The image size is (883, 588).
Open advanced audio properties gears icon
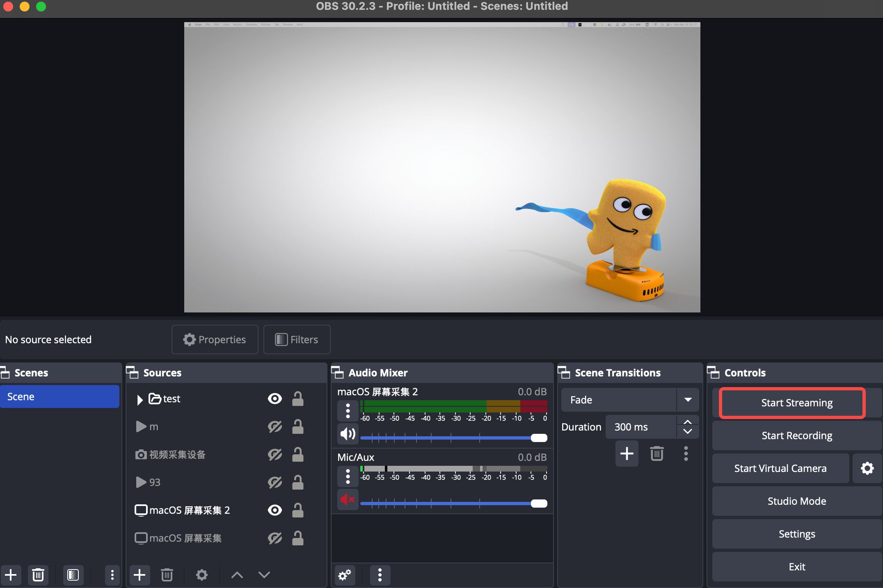pos(345,575)
